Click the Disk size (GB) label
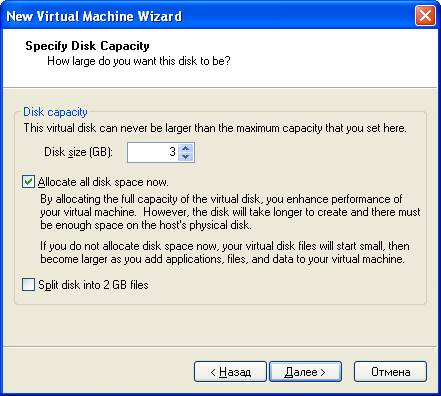The image size is (441, 396). tap(78, 152)
